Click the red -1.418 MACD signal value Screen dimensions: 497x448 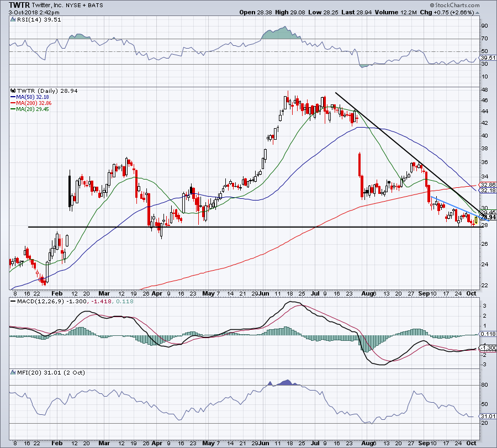click(101, 301)
